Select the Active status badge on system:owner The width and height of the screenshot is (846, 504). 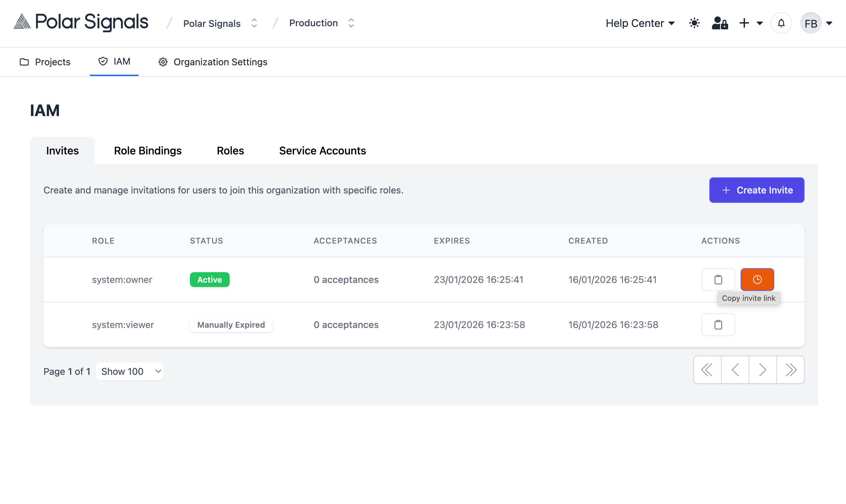209,280
